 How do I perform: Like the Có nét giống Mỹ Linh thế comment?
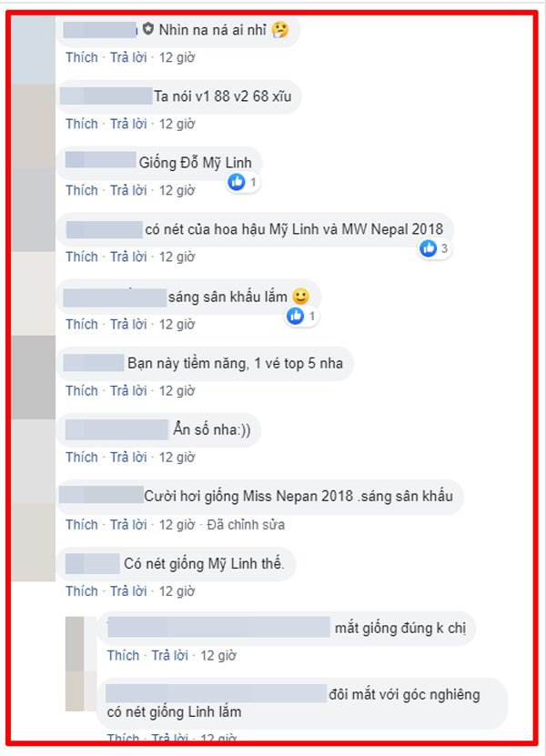tap(82, 591)
